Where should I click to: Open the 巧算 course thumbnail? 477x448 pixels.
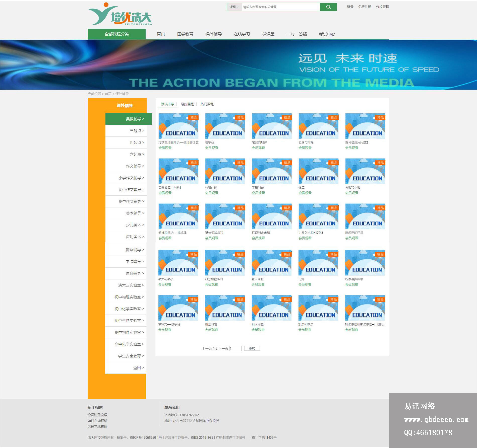click(x=318, y=263)
